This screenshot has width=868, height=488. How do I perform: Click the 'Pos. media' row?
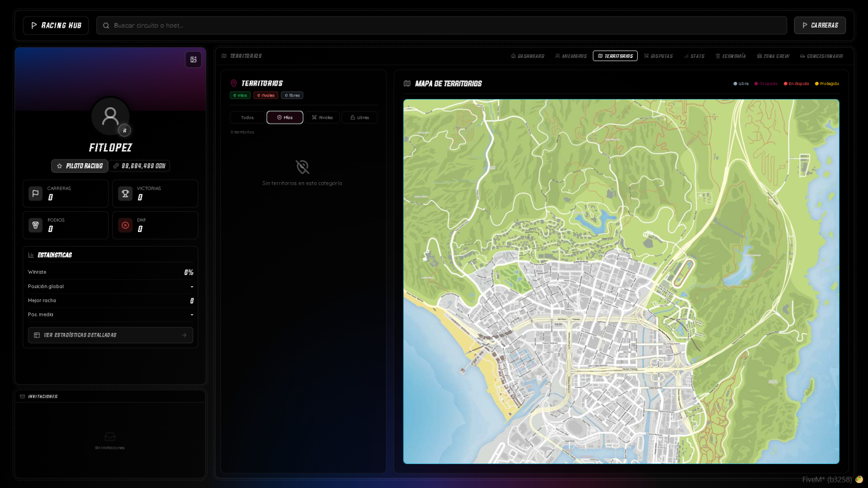point(110,315)
